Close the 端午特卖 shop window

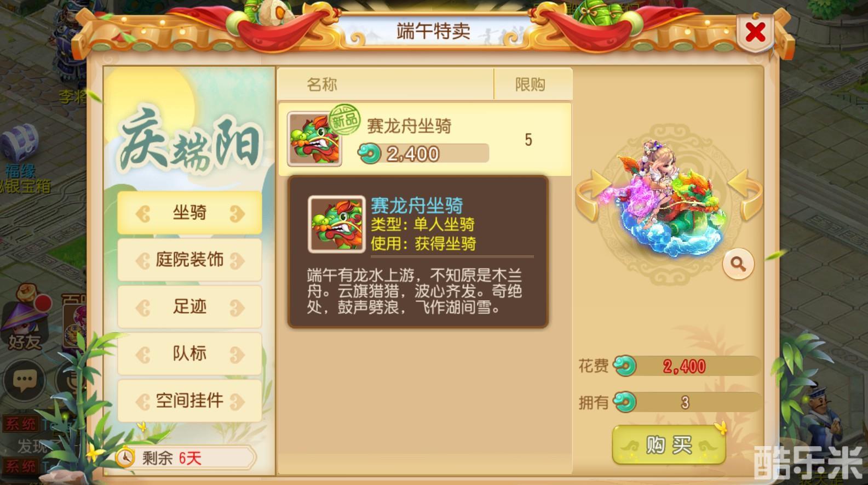point(756,33)
